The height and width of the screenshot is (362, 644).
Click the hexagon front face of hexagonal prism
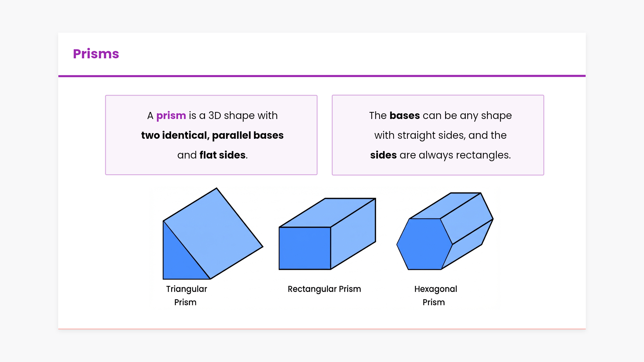(x=424, y=244)
